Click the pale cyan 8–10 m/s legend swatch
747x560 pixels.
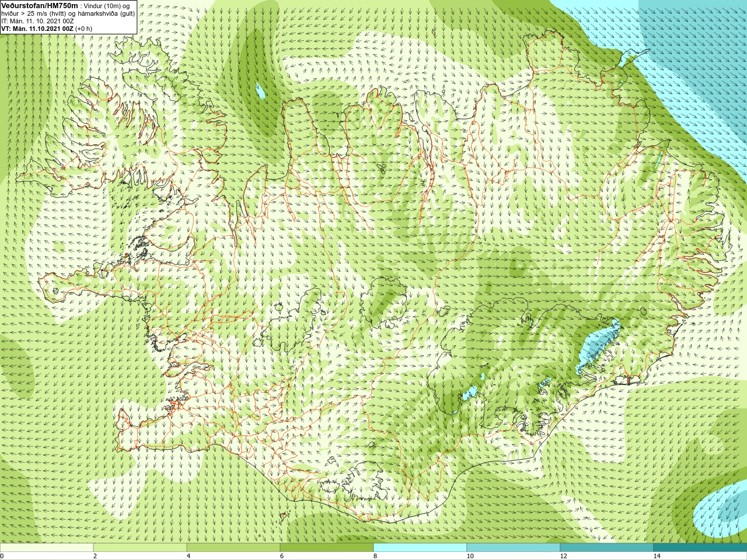(x=420, y=548)
